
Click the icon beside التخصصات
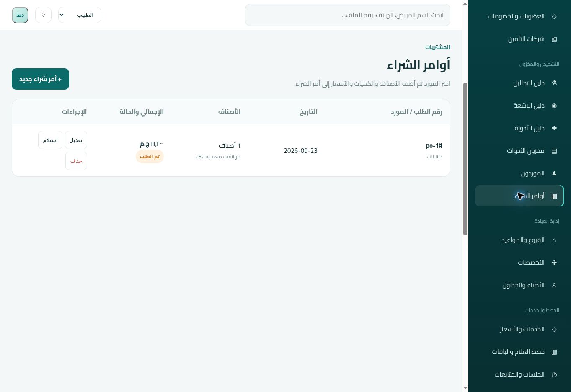tap(554, 263)
